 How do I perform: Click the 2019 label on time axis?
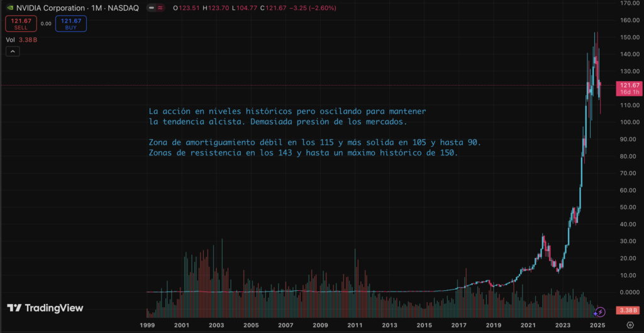click(x=494, y=325)
